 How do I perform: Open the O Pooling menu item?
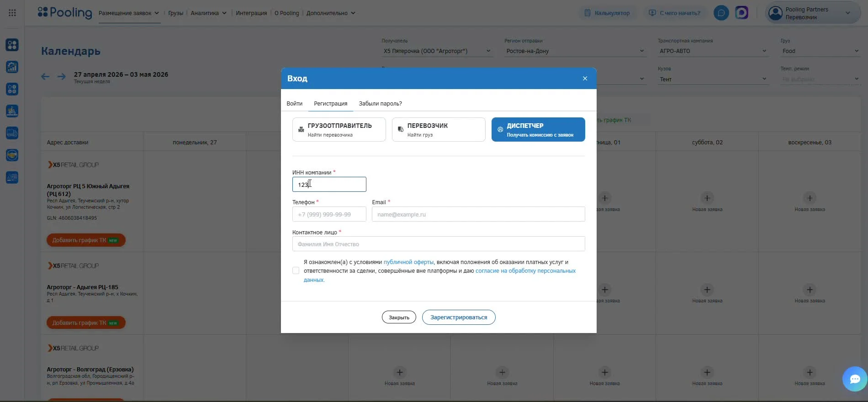(x=287, y=13)
